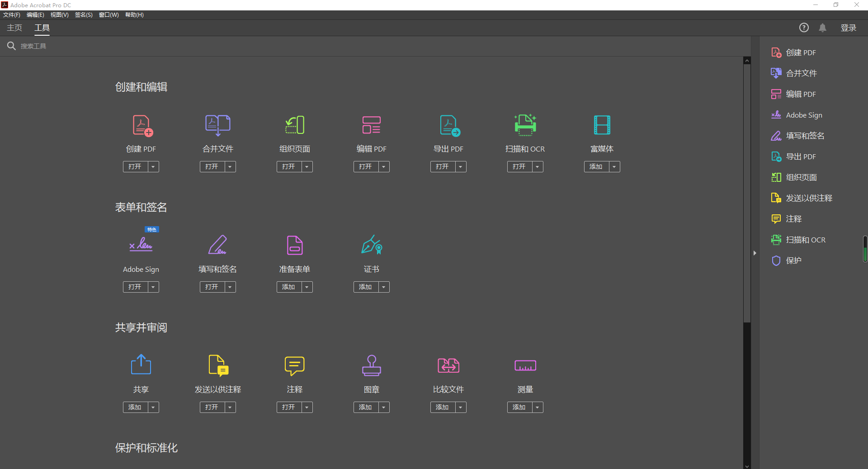Image resolution: width=868 pixels, height=469 pixels.
Task: Click the 搜索工具 search field
Action: (x=375, y=46)
